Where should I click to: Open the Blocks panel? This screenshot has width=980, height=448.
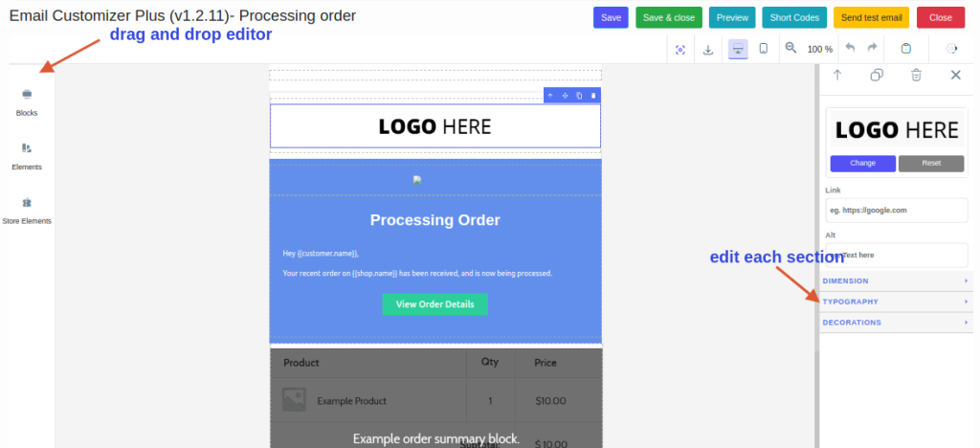pos(27,101)
